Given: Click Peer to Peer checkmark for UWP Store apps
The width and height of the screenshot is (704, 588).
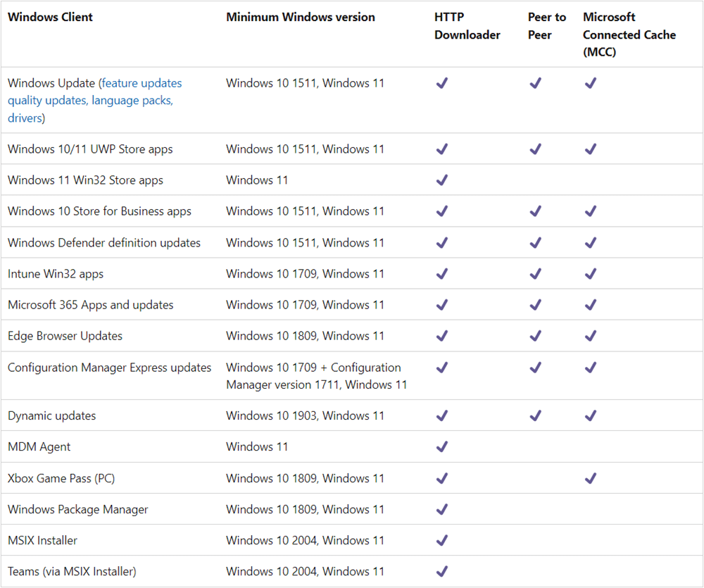Looking at the screenshot, I should click(536, 149).
